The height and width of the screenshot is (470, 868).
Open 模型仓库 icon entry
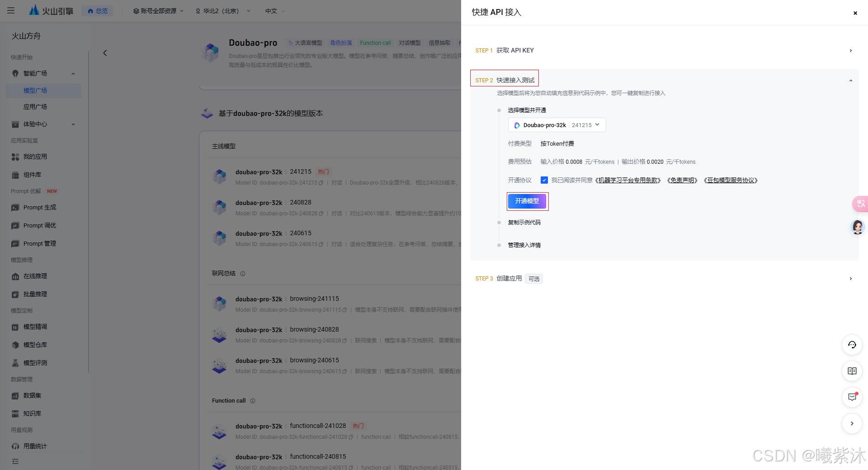tap(15, 345)
